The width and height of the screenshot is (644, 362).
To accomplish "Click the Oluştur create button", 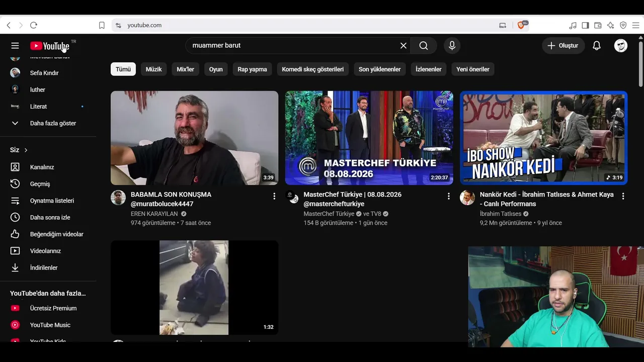I will point(563,46).
